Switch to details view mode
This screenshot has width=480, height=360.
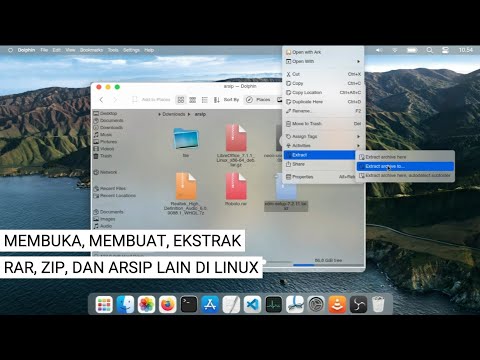click(205, 100)
